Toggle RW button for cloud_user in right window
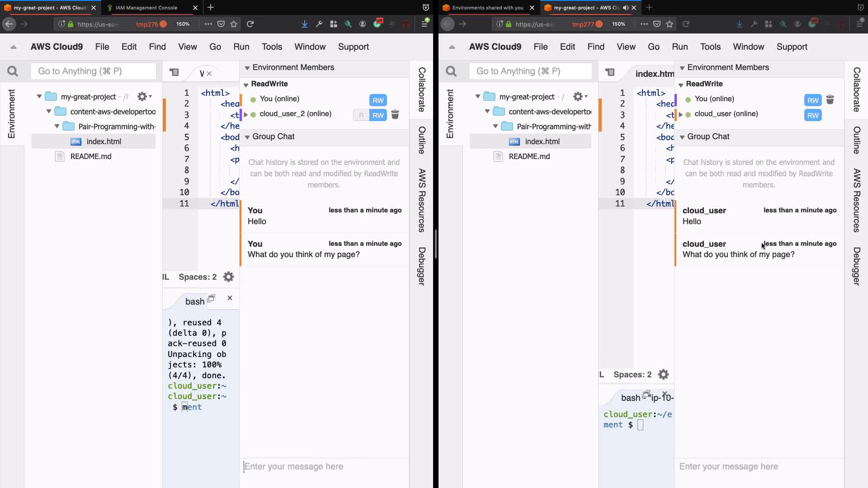The width and height of the screenshot is (868, 488). (812, 115)
